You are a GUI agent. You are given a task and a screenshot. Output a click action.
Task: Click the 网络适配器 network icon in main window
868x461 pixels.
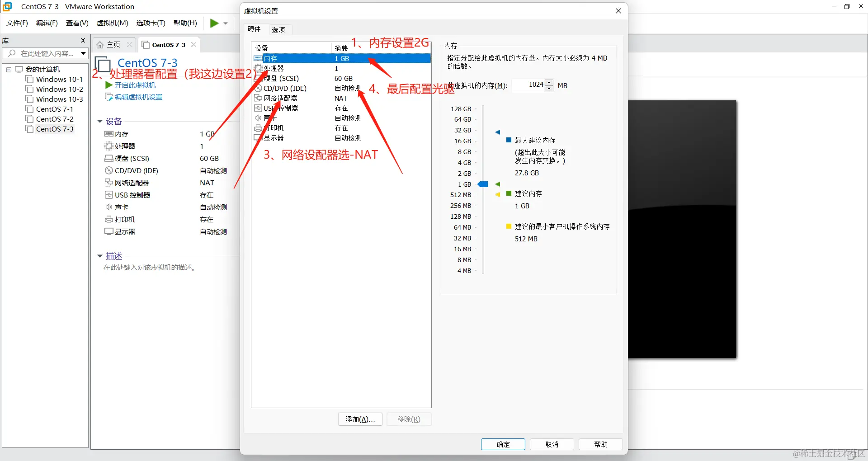[x=108, y=183]
